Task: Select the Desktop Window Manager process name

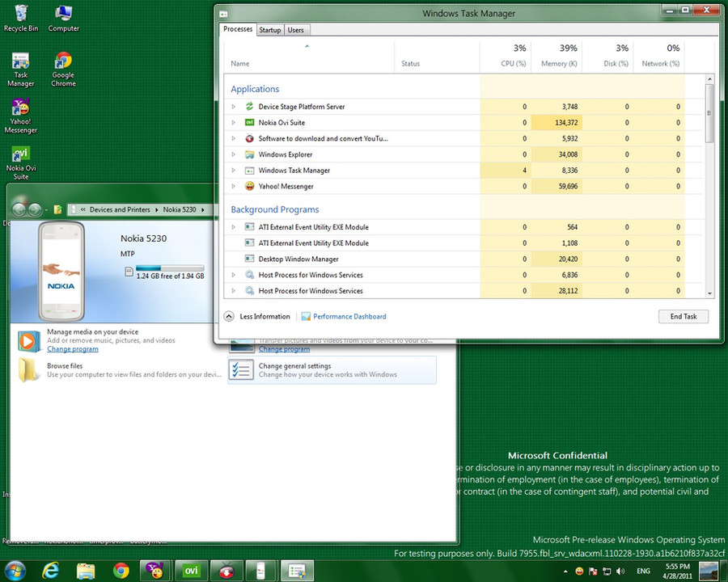Action: point(298,259)
